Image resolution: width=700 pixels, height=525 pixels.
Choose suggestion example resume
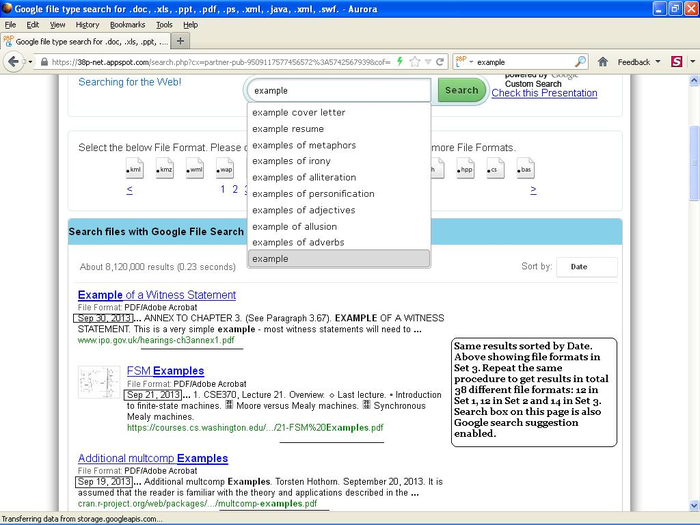[339, 129]
